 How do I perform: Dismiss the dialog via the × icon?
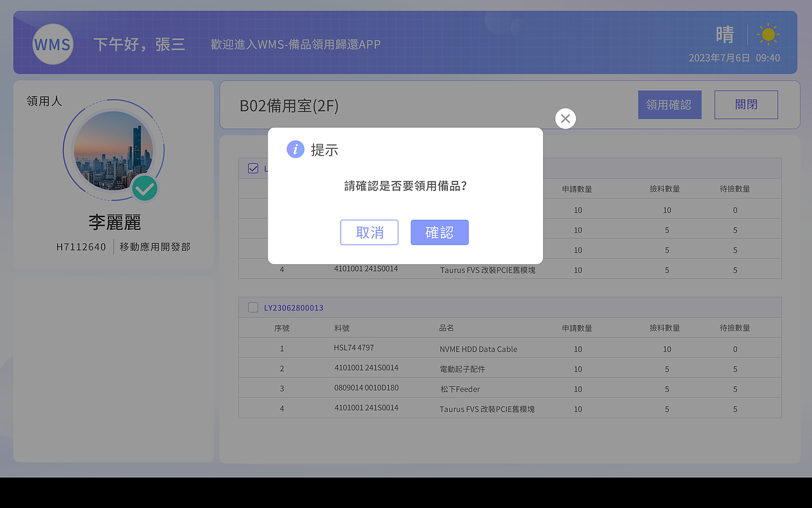(x=565, y=118)
